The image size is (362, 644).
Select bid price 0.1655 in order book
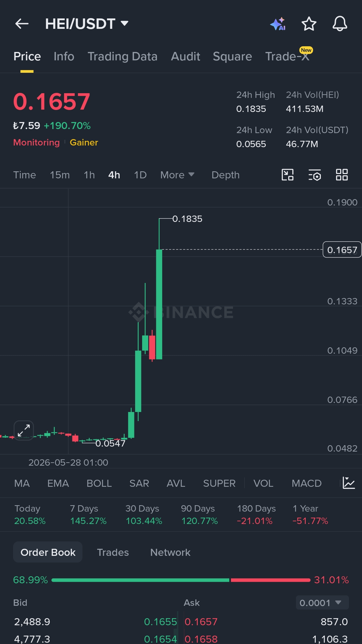point(160,622)
